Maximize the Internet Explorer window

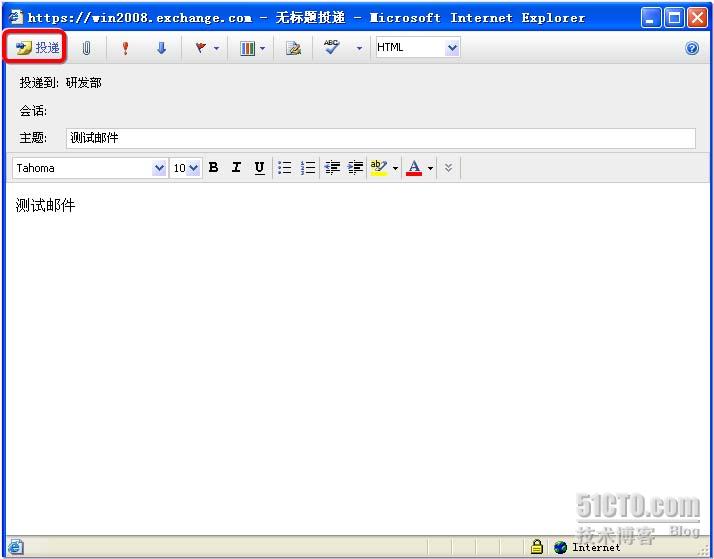click(674, 18)
